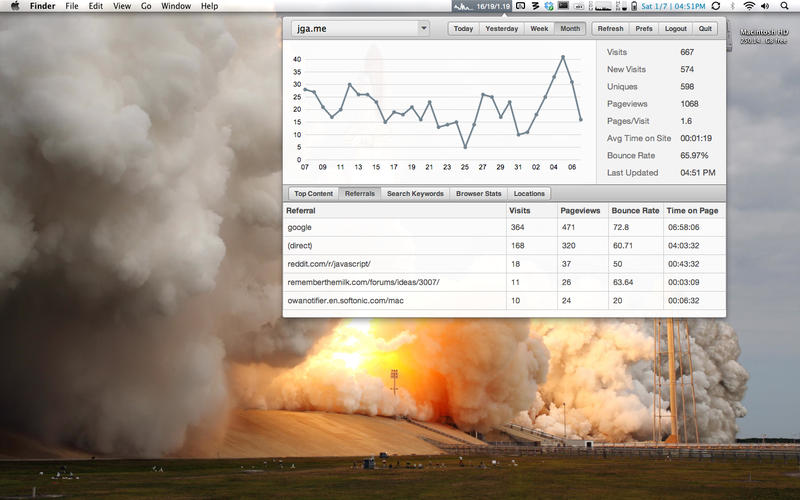
Task: Select the reddit.com/r/javascript/ referral row
Action: pyautogui.click(x=394, y=264)
